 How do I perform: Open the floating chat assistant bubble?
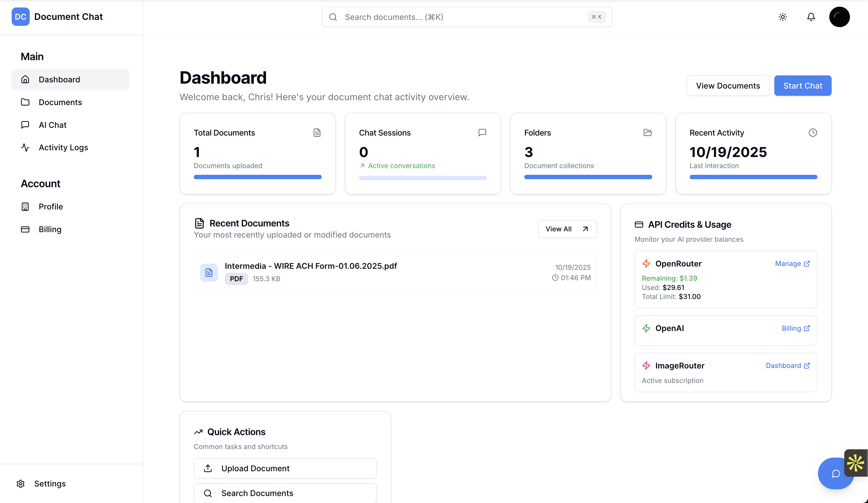836,473
